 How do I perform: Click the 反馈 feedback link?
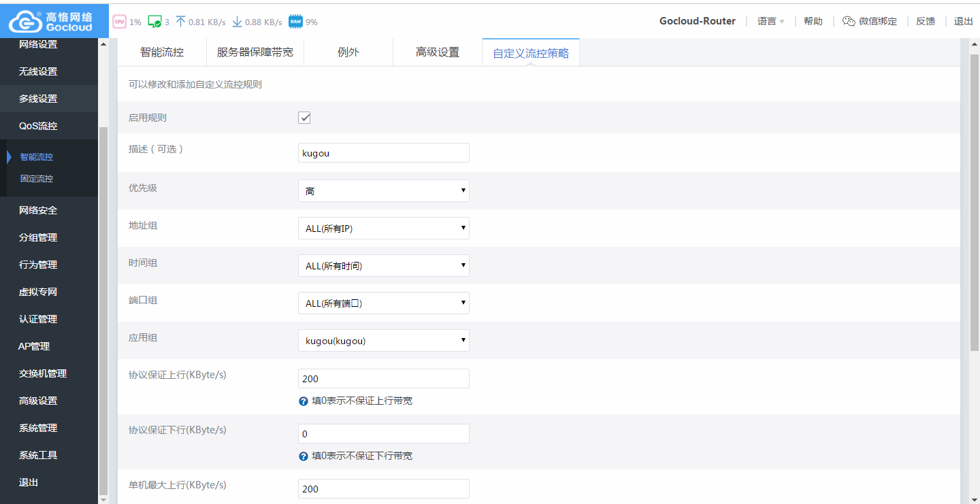[x=926, y=21]
